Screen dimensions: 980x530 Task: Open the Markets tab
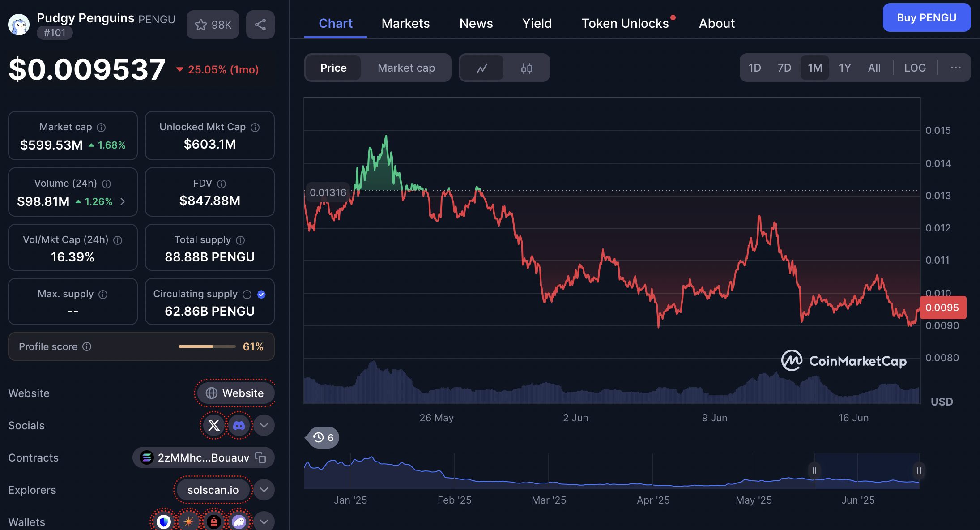click(405, 23)
